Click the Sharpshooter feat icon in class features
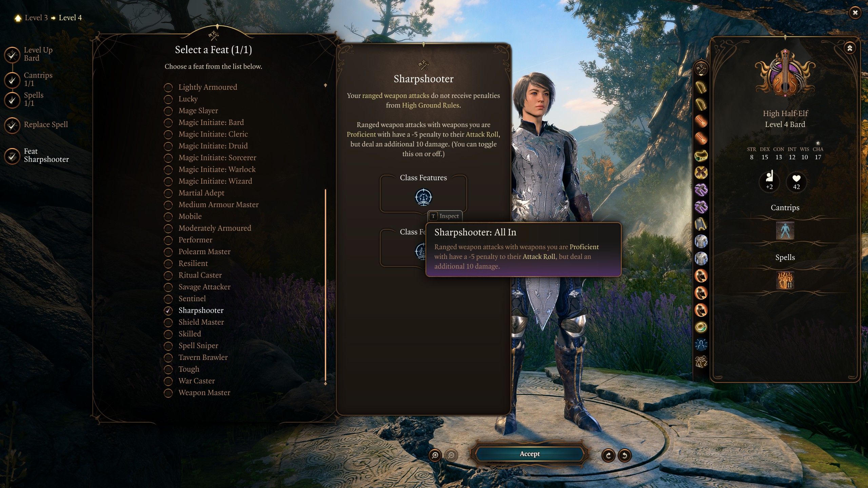 (x=423, y=197)
